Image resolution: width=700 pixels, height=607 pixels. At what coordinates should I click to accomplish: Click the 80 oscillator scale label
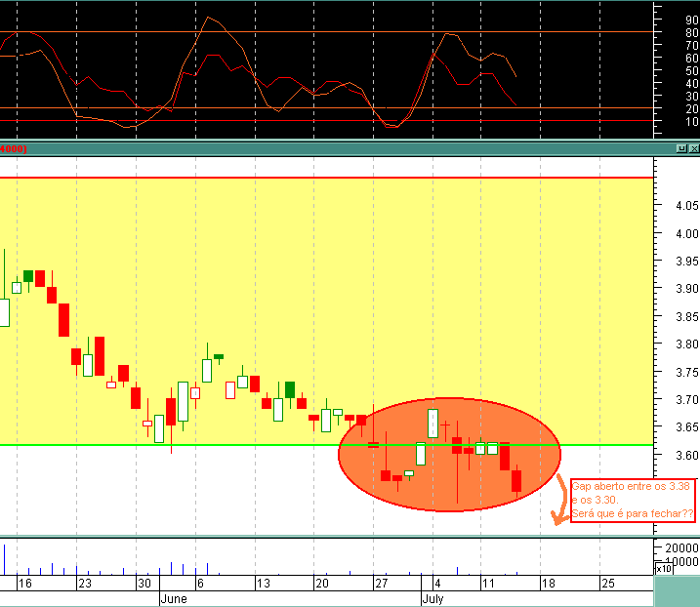[x=692, y=32]
